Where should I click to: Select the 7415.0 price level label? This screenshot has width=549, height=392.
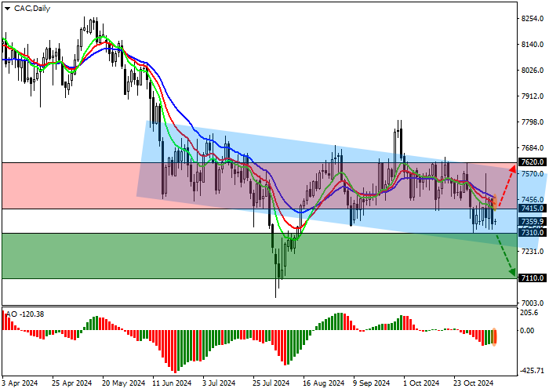coord(533,209)
